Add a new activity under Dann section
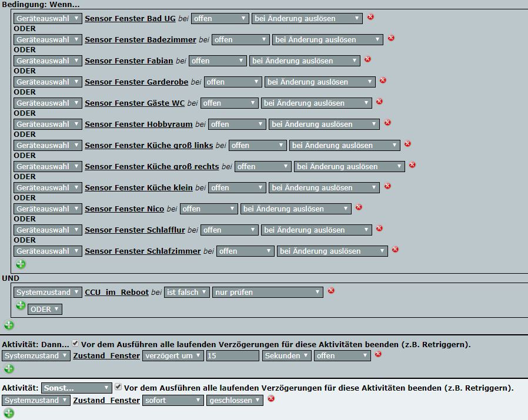The image size is (528, 420). 9,369
